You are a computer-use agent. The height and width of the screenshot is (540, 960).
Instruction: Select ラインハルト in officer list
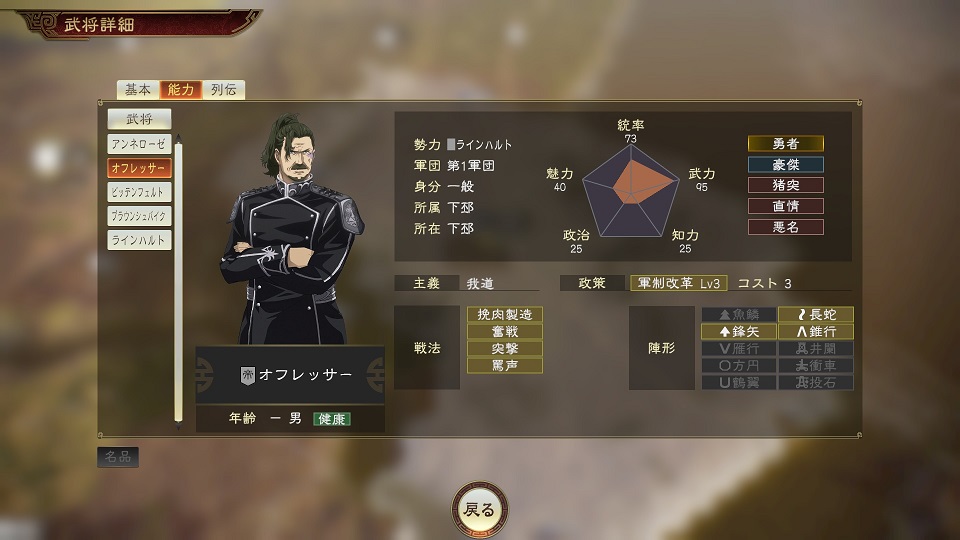139,240
